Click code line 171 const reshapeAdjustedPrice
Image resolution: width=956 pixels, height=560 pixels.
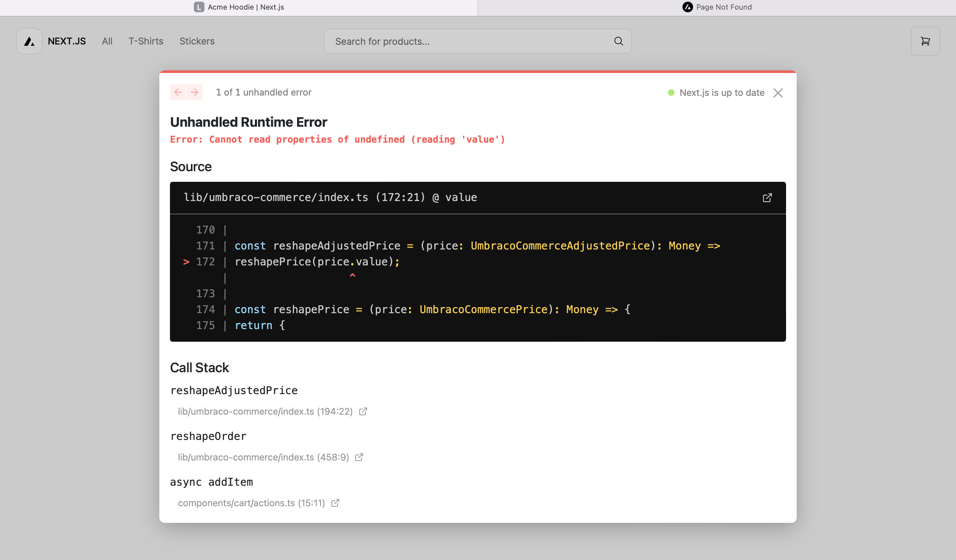coord(477,246)
